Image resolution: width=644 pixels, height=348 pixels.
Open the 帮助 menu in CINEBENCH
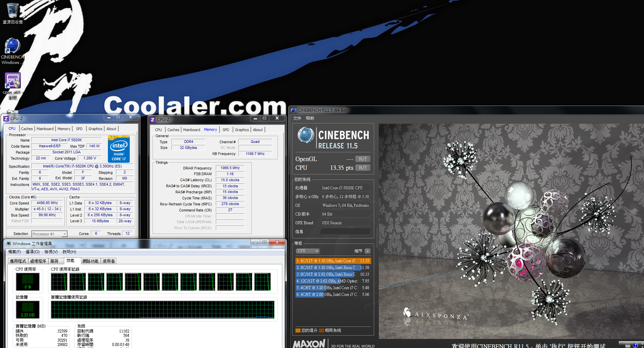click(310, 118)
